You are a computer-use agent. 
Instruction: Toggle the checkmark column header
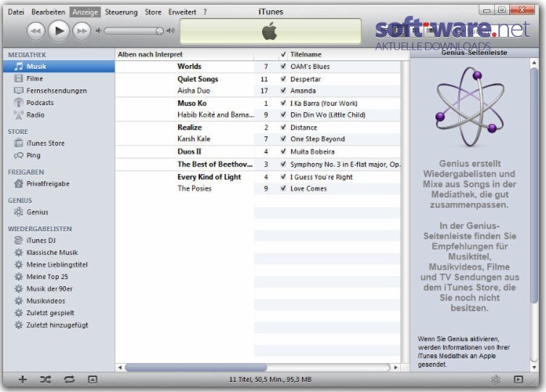[x=283, y=54]
